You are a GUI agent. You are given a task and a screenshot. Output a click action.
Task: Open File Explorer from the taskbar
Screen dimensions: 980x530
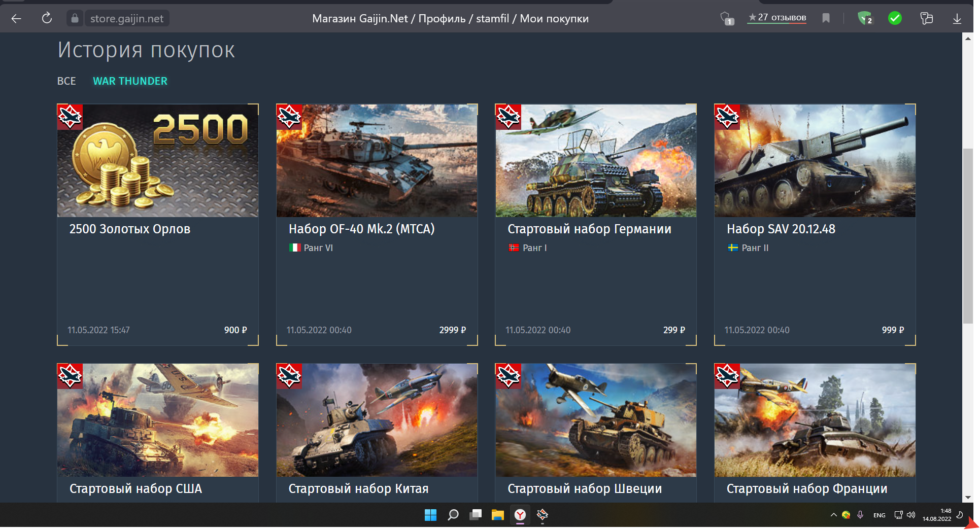pyautogui.click(x=497, y=515)
